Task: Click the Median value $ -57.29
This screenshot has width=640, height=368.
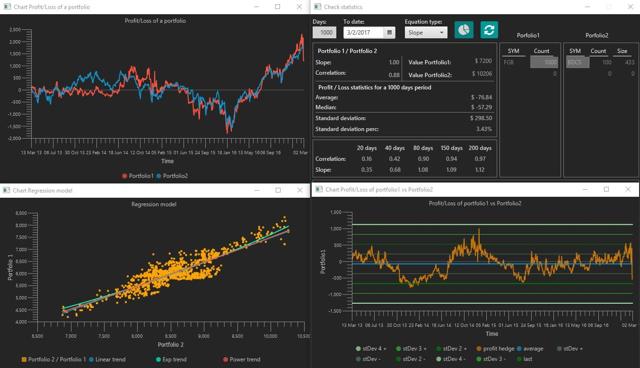Action: pyautogui.click(x=481, y=107)
